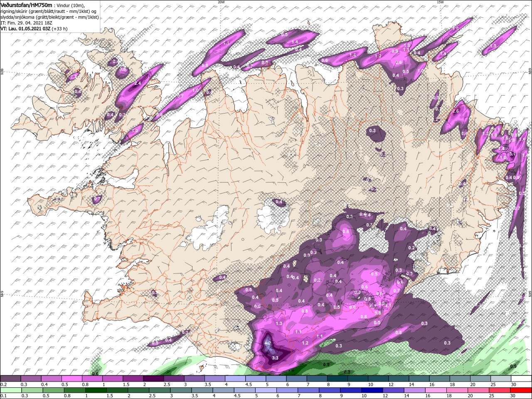Click the upper-row 0.8 magenta swatch

(92, 379)
